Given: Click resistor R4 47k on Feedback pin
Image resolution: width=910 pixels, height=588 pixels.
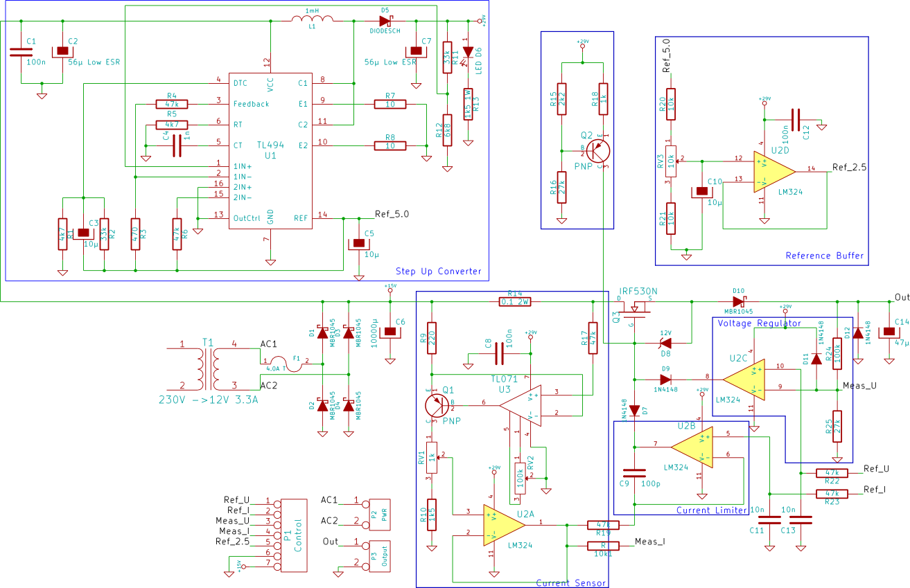Looking at the screenshot, I should 171,104.
